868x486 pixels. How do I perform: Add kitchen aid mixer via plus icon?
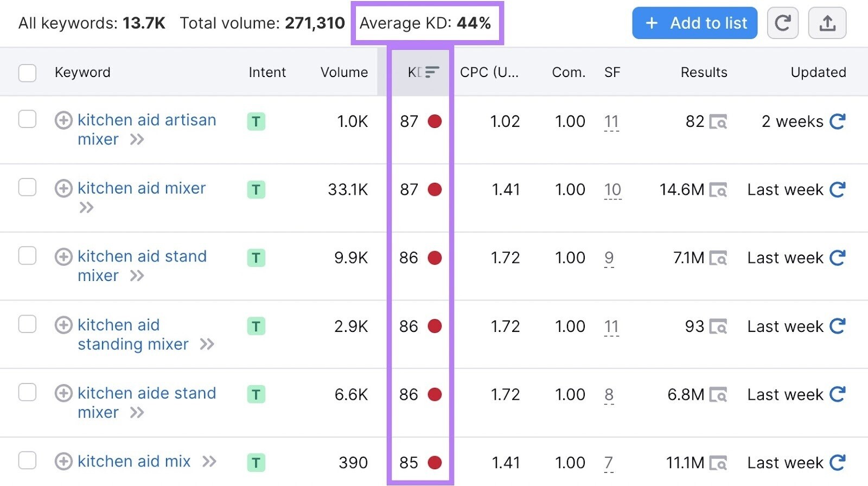tap(63, 189)
